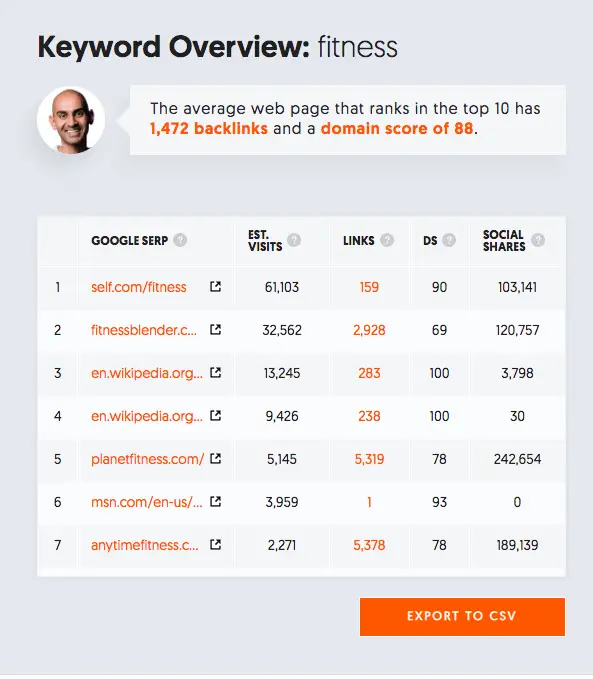593x679 pixels.
Task: Open the msn.com/en-us/... result
Action: pyautogui.click(x=147, y=502)
